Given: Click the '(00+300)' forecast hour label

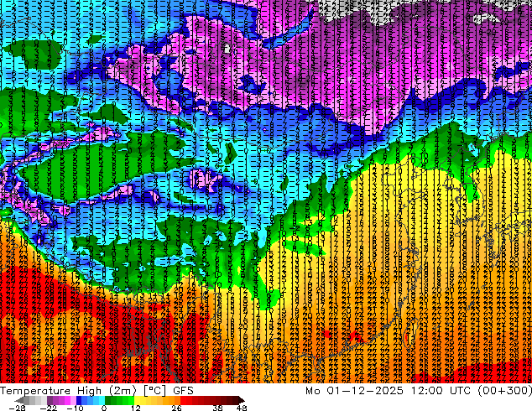Looking at the screenshot, I should [505, 391].
